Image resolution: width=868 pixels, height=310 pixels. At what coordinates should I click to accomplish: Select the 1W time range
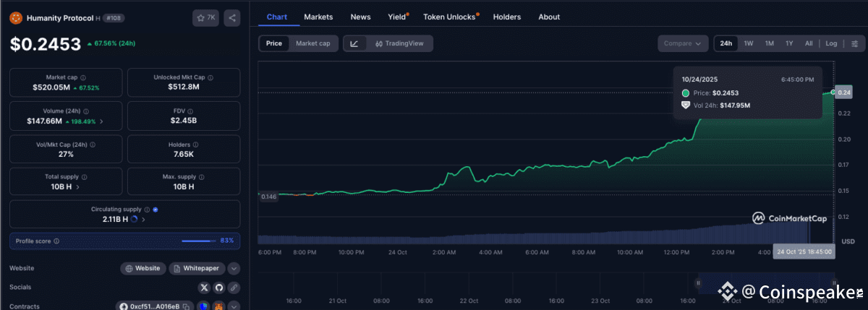[749, 43]
